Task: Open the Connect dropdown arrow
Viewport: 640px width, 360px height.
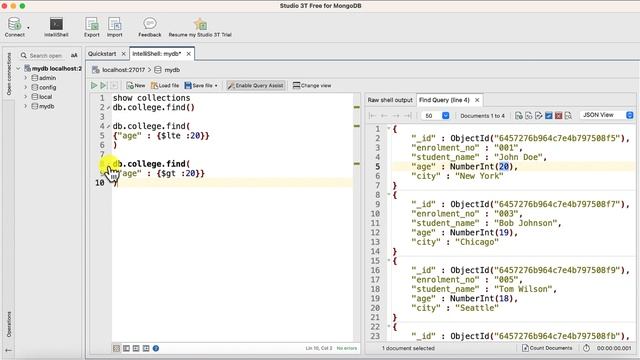Action: (x=28, y=28)
